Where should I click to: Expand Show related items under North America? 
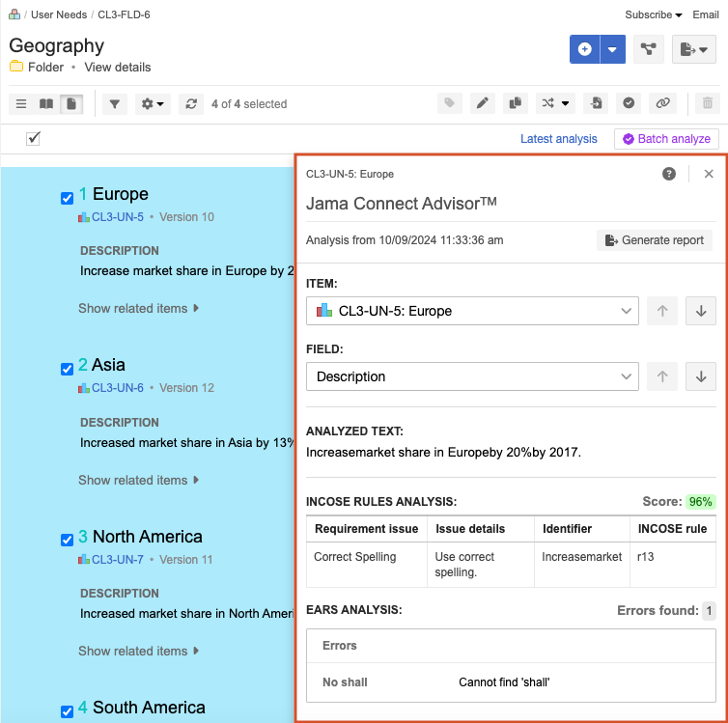138,651
